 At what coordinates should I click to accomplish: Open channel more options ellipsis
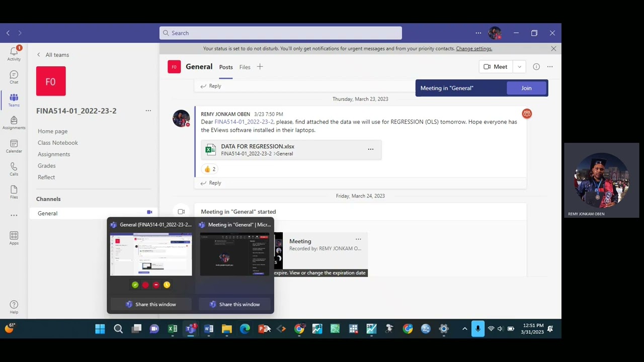click(550, 67)
